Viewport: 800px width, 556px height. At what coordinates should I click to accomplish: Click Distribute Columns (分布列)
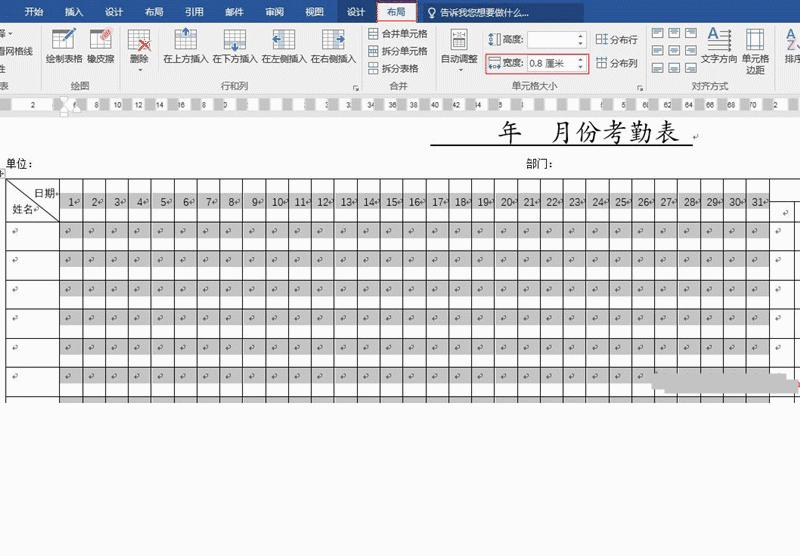616,63
